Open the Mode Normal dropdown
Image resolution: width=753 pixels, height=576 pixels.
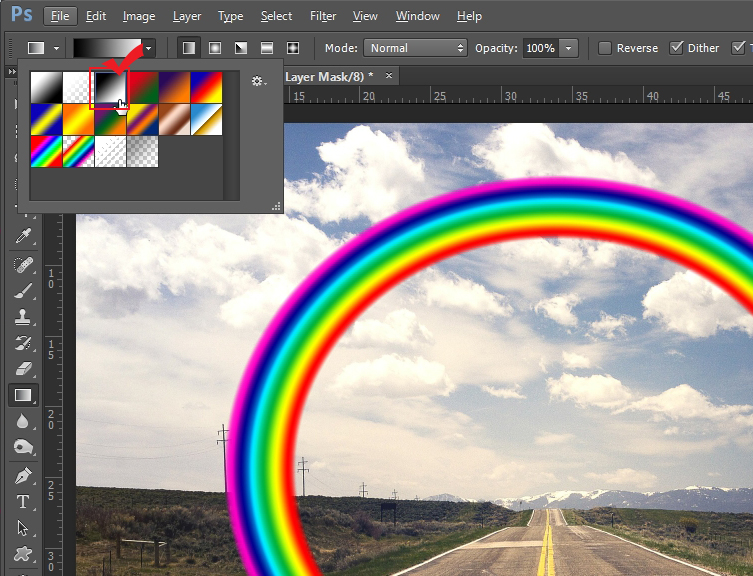point(415,48)
